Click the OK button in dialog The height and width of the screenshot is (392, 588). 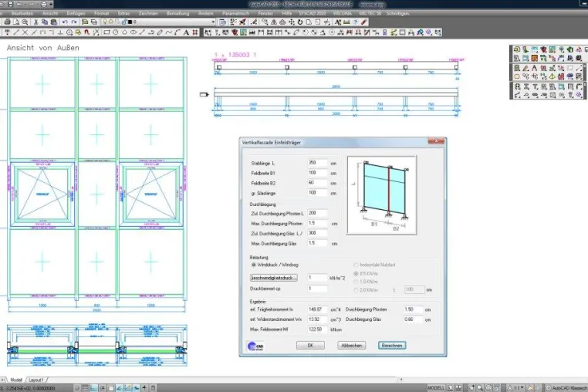[310, 345]
